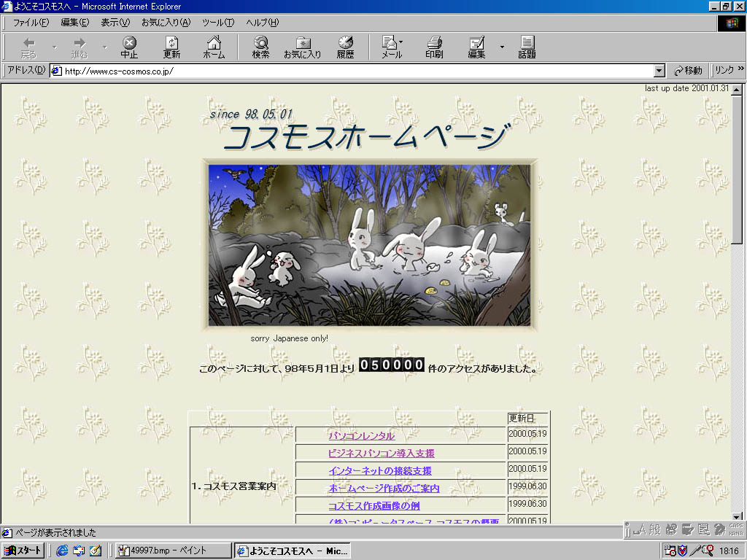Open the ビジネスパソコン導入支援 link
This screenshot has height=560, width=747.
tap(381, 454)
